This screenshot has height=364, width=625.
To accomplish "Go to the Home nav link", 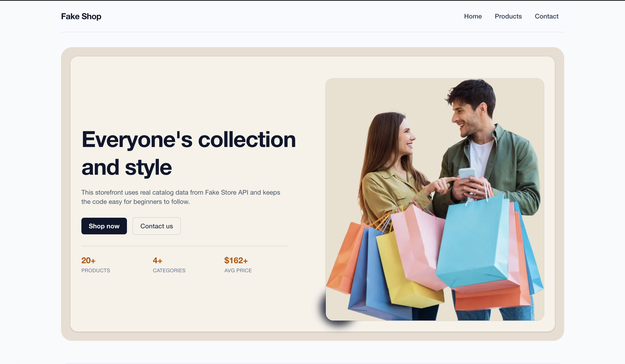I will tap(473, 16).
